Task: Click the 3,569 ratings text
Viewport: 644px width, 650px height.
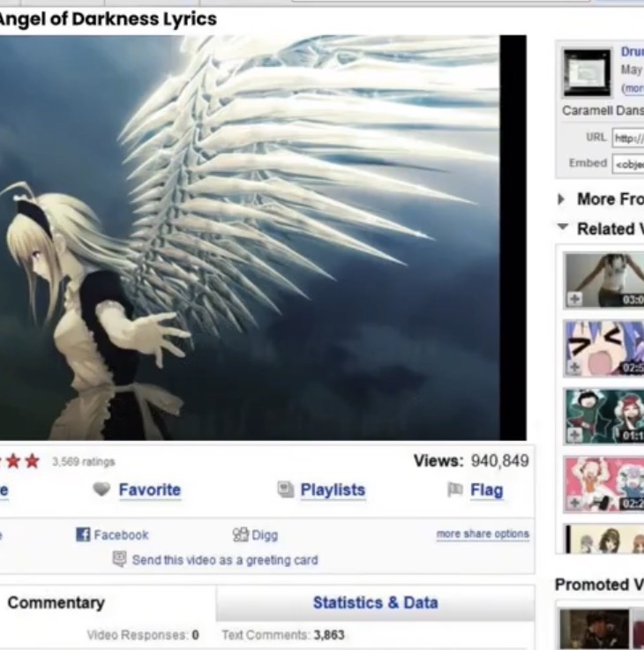Action: point(83,461)
